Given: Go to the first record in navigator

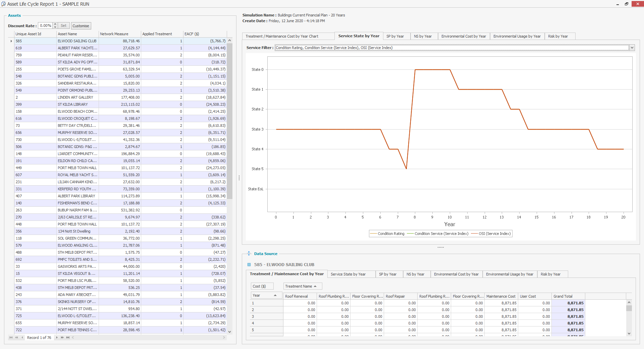Looking at the screenshot, I should click(11, 338).
